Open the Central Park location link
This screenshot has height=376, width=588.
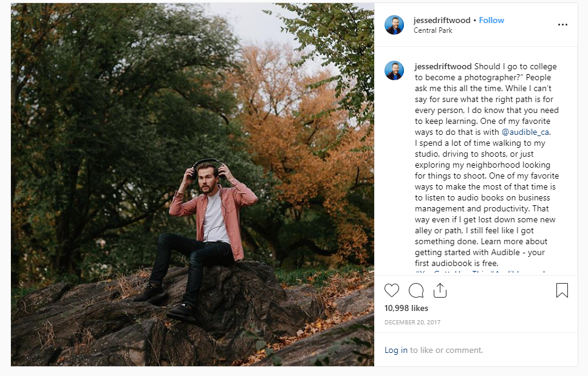433,30
